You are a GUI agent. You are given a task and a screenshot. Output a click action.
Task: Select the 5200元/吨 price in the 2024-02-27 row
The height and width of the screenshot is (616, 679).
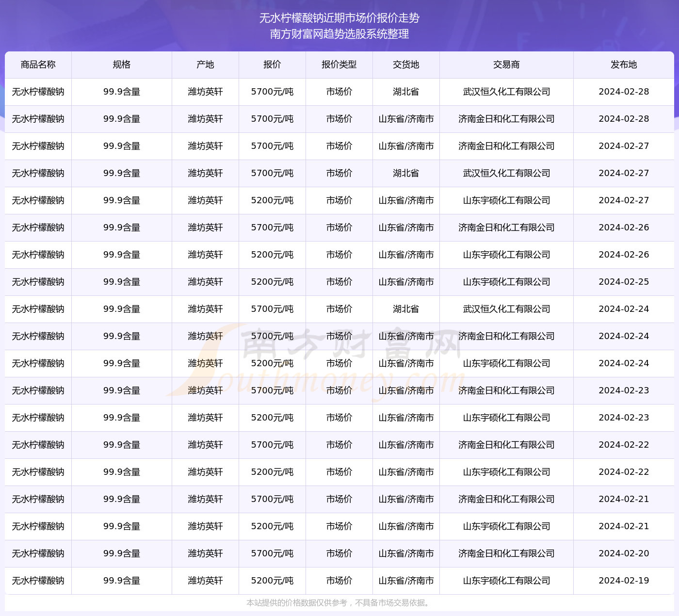272,200
